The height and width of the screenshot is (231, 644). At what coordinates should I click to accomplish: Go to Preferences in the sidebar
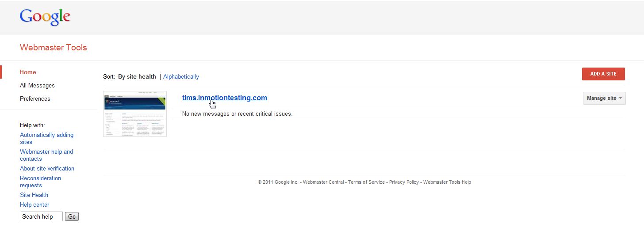click(x=35, y=98)
